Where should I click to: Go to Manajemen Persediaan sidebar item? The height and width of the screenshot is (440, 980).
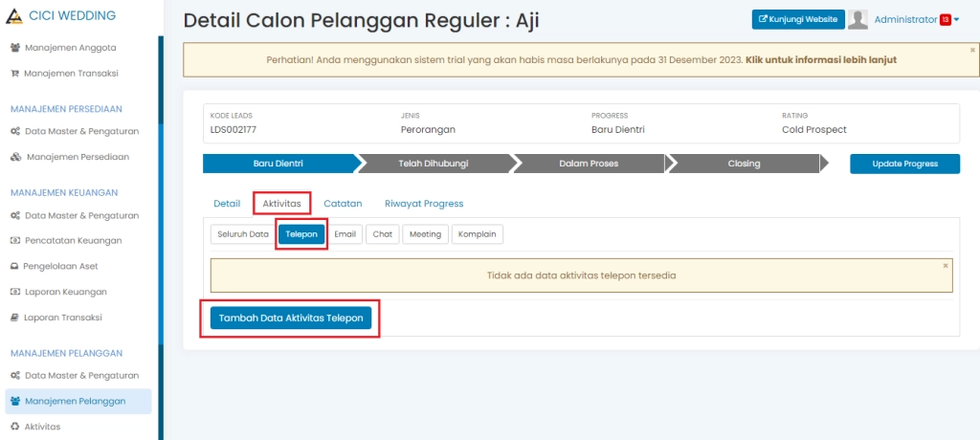pyautogui.click(x=77, y=157)
